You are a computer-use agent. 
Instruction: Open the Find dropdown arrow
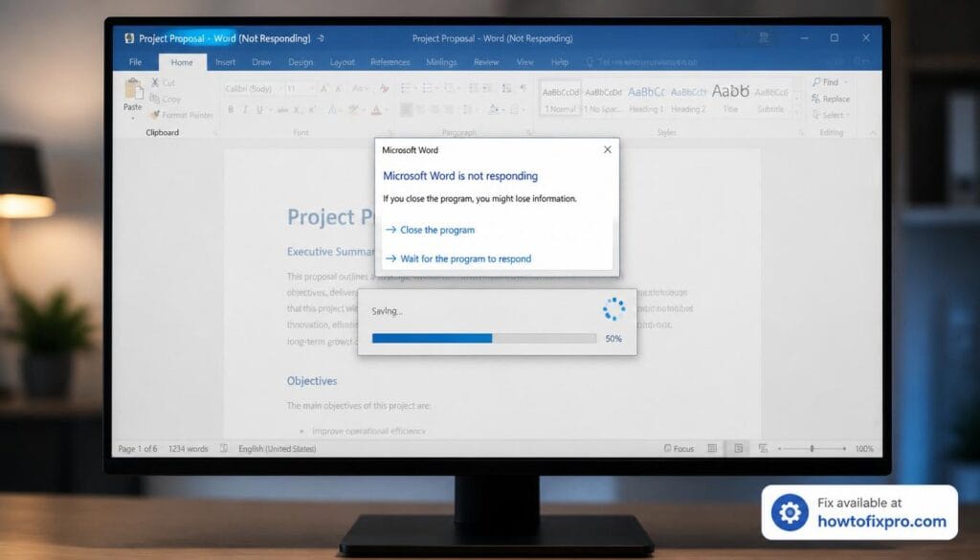tap(846, 82)
